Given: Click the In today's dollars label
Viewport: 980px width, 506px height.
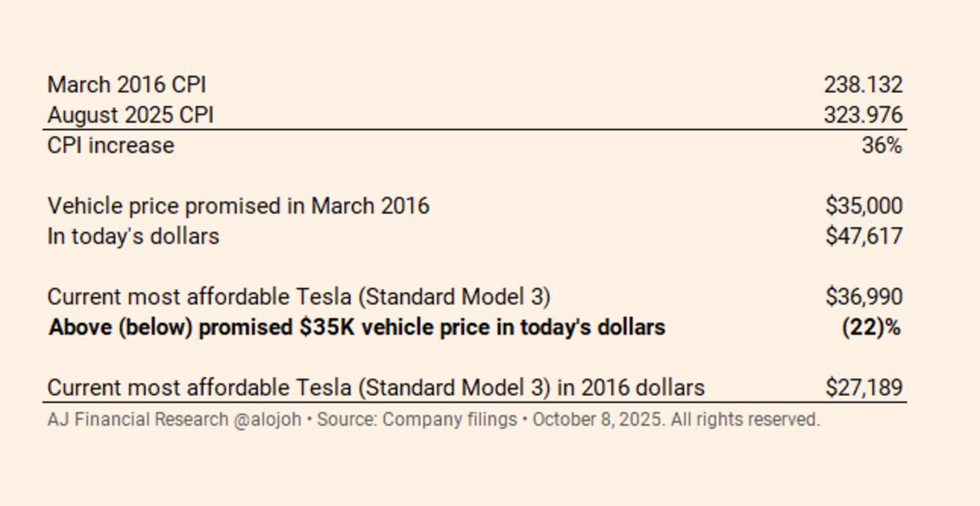Looking at the screenshot, I should (x=134, y=237).
